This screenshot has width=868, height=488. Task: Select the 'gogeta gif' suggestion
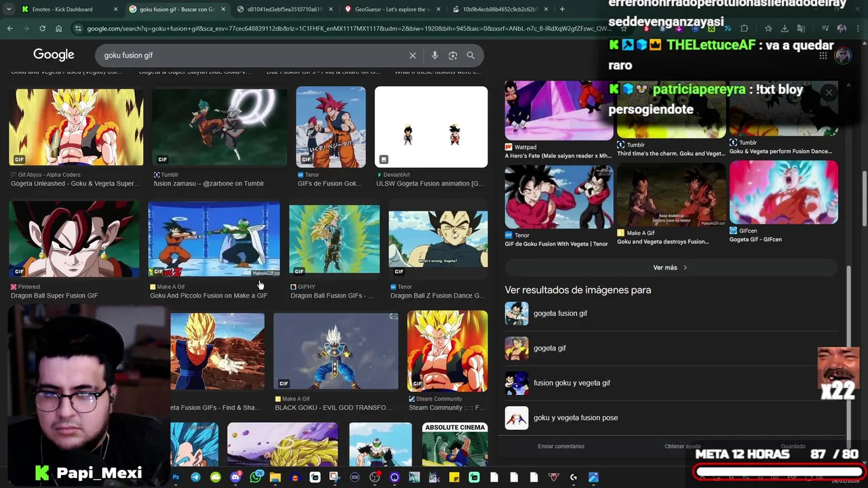pos(549,348)
